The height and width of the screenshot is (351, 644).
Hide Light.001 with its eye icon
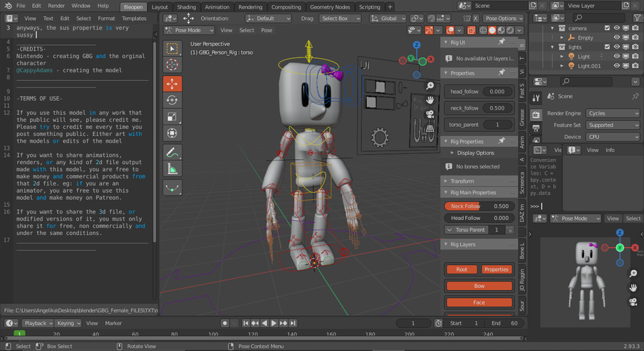pyautogui.click(x=617, y=66)
